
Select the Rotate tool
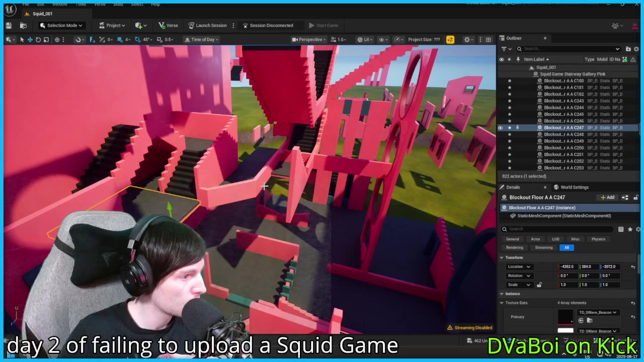click(x=38, y=39)
